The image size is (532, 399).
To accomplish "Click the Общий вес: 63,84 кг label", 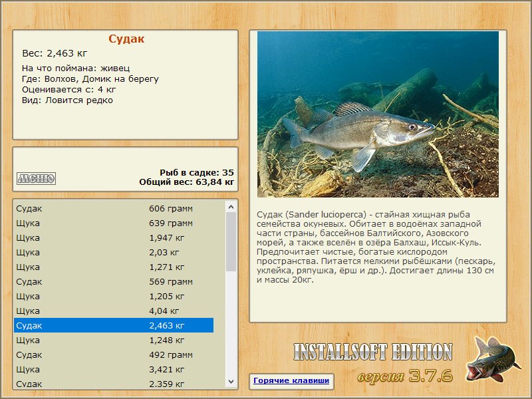I will 187,182.
